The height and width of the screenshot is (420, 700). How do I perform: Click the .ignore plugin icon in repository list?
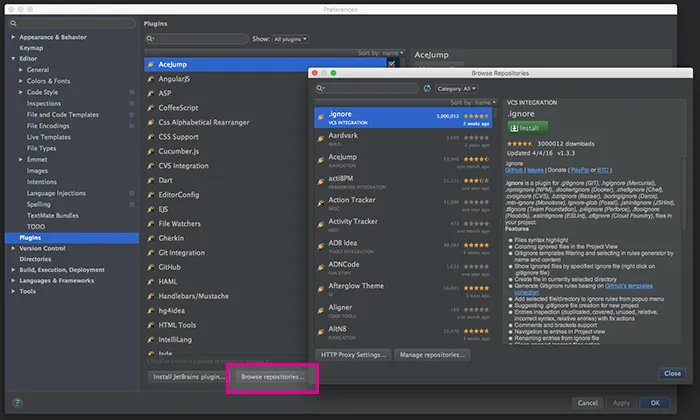(321, 117)
